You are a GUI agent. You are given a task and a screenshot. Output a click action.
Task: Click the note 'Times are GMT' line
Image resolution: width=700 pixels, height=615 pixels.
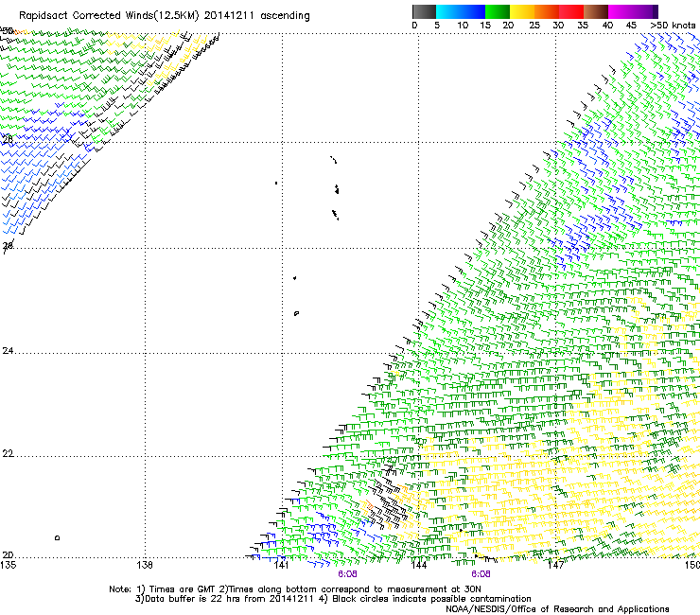click(295, 589)
